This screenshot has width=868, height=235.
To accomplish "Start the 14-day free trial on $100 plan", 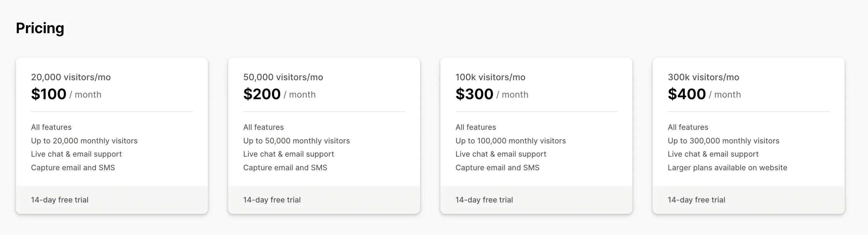I will [x=60, y=200].
